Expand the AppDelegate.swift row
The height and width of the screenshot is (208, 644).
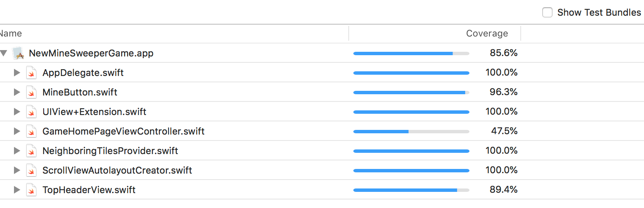[x=17, y=73]
